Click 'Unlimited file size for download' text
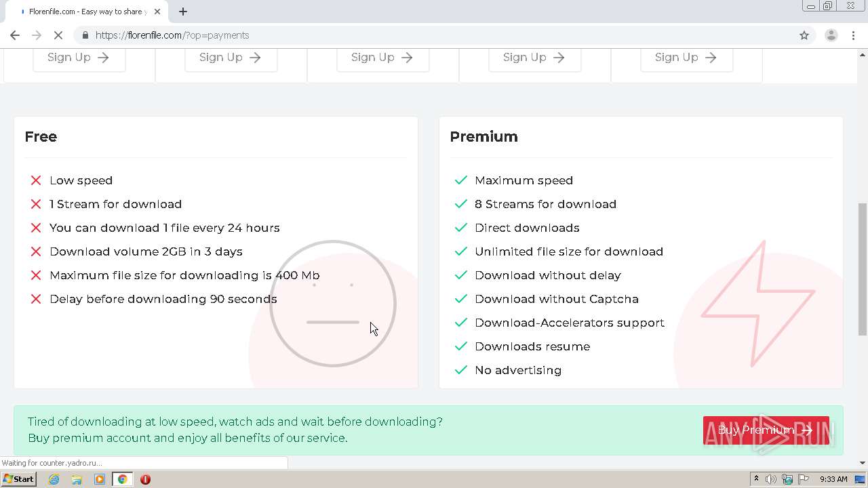Viewport: 868px width, 488px height. point(569,251)
